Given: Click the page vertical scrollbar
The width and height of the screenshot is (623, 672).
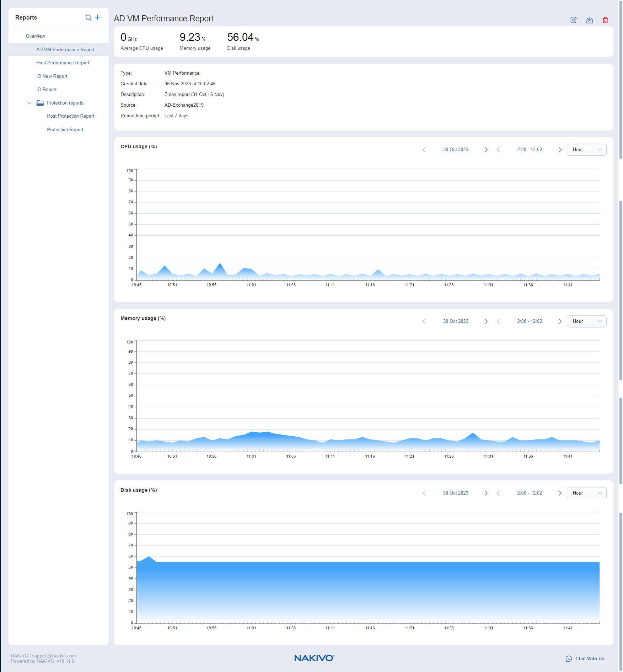Looking at the screenshot, I should click(620, 284).
